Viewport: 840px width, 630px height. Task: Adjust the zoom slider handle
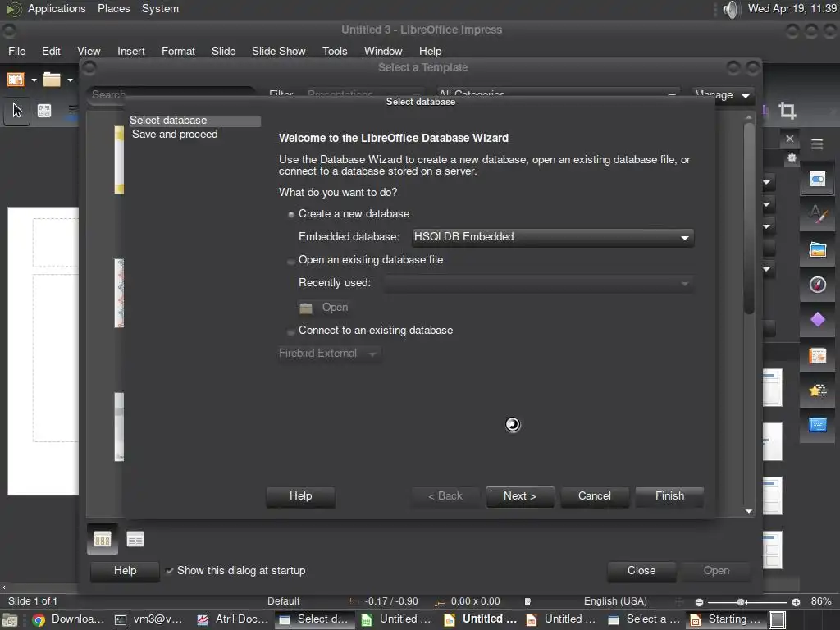[x=741, y=602]
